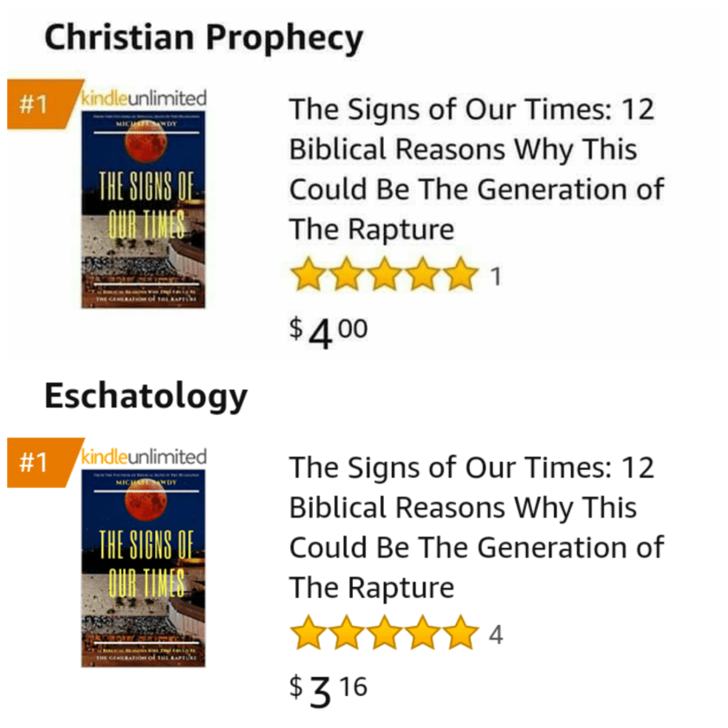Open the five-star rating with 4 reviews
The width and height of the screenshot is (728, 728).
384,634
